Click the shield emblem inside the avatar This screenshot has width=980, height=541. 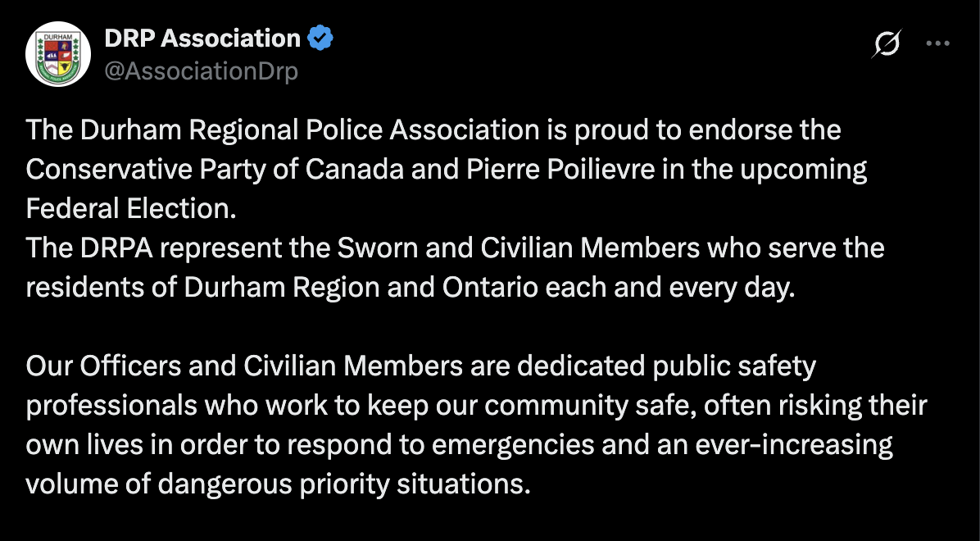coord(58,55)
